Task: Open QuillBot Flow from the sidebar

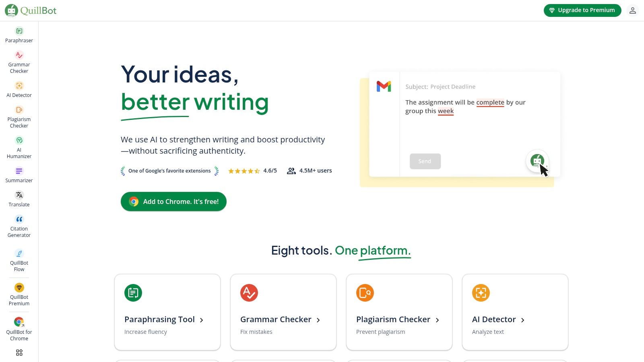Action: [x=19, y=261]
